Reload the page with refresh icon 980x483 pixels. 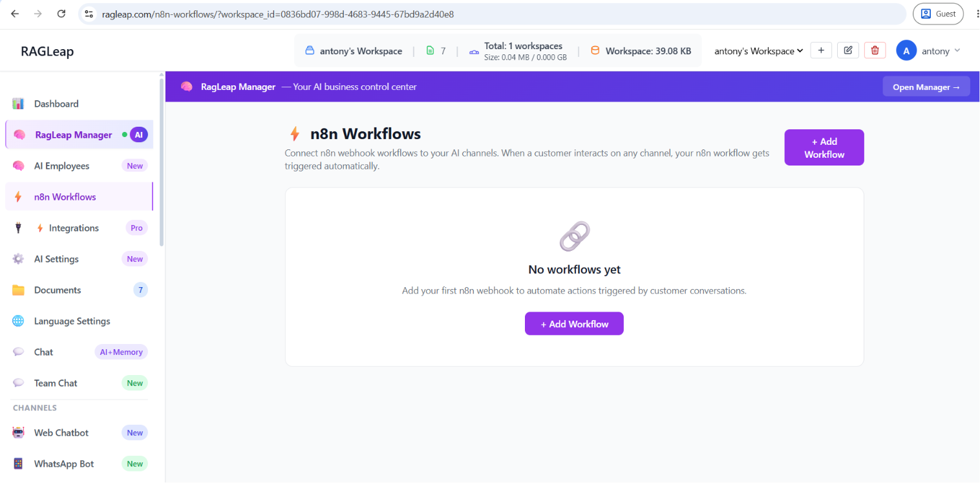[61, 14]
